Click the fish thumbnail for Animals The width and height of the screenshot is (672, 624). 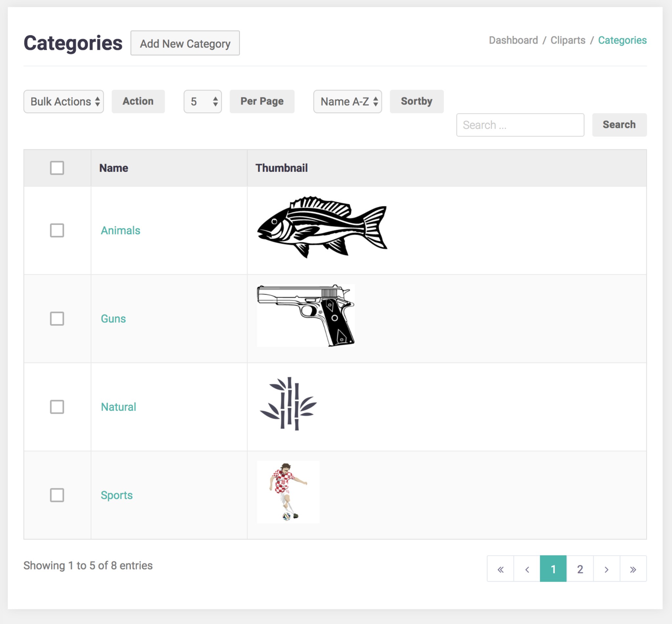322,227
